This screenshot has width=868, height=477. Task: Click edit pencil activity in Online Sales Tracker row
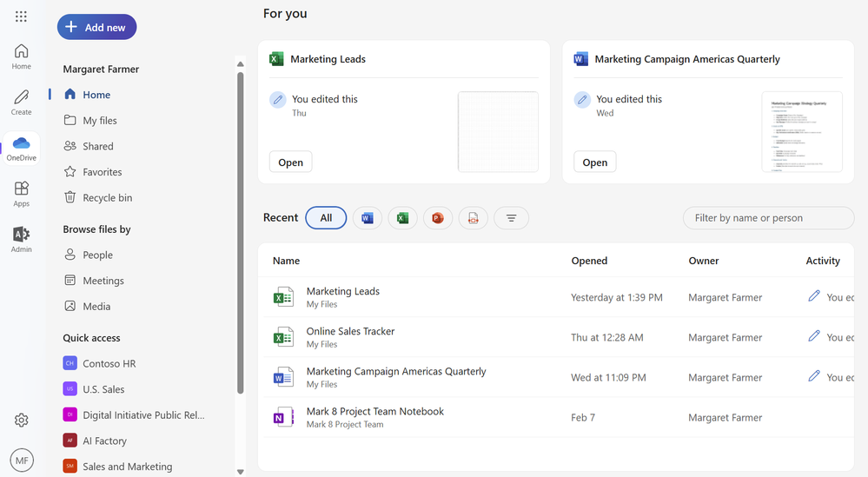click(x=814, y=336)
